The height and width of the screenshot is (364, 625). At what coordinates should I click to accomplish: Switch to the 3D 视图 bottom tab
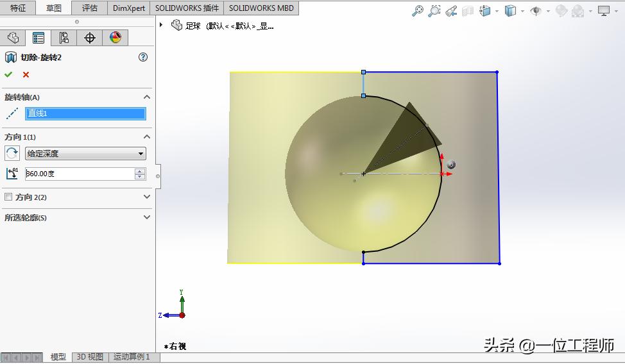click(x=90, y=357)
